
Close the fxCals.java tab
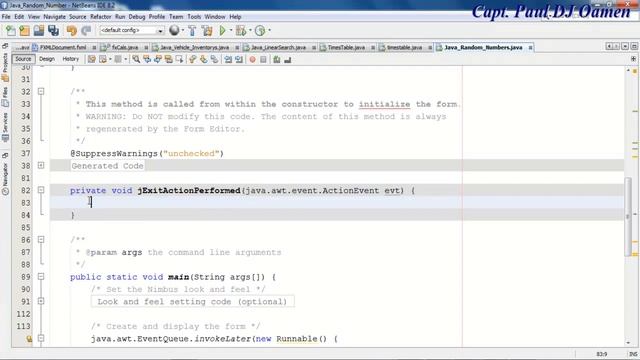click(x=146, y=48)
